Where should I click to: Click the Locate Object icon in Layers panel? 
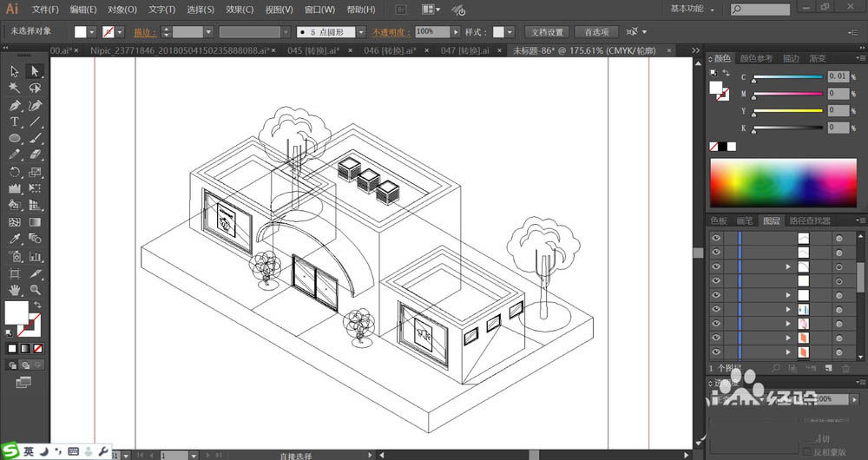pos(776,368)
